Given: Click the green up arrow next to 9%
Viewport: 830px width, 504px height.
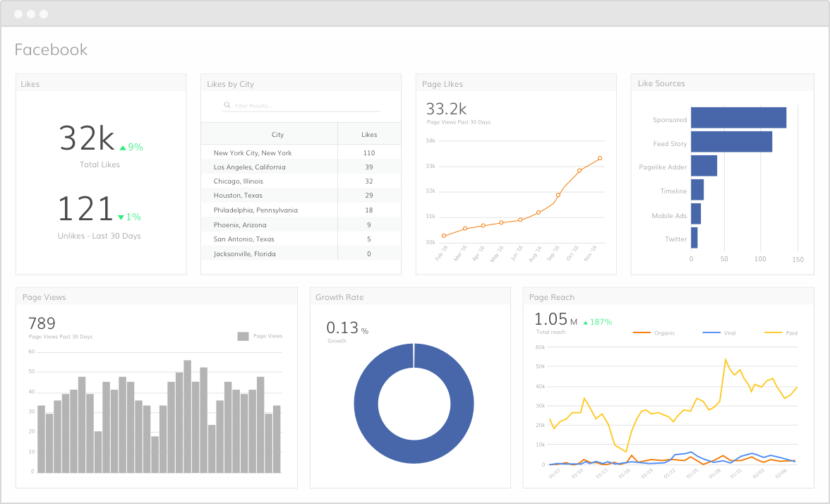Looking at the screenshot, I should [x=123, y=148].
